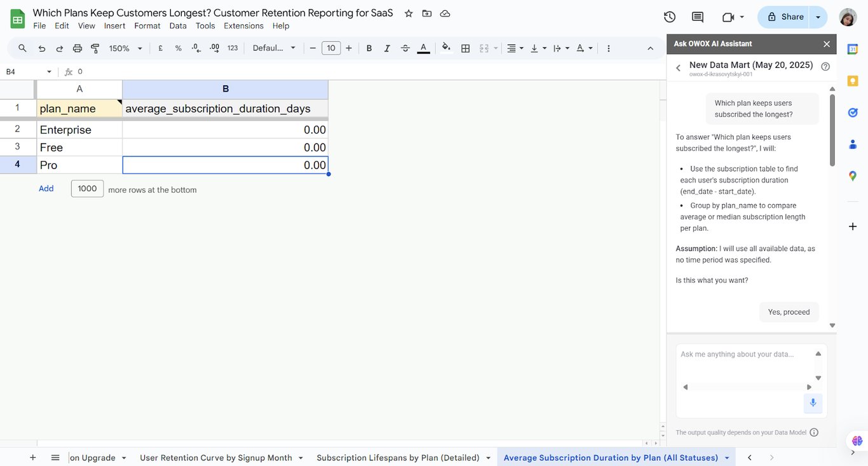Select the Enterprise cell

pos(79,130)
